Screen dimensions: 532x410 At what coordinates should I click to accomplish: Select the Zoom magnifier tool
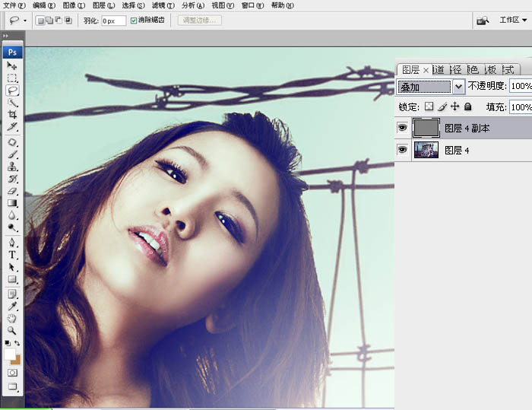[x=12, y=331]
